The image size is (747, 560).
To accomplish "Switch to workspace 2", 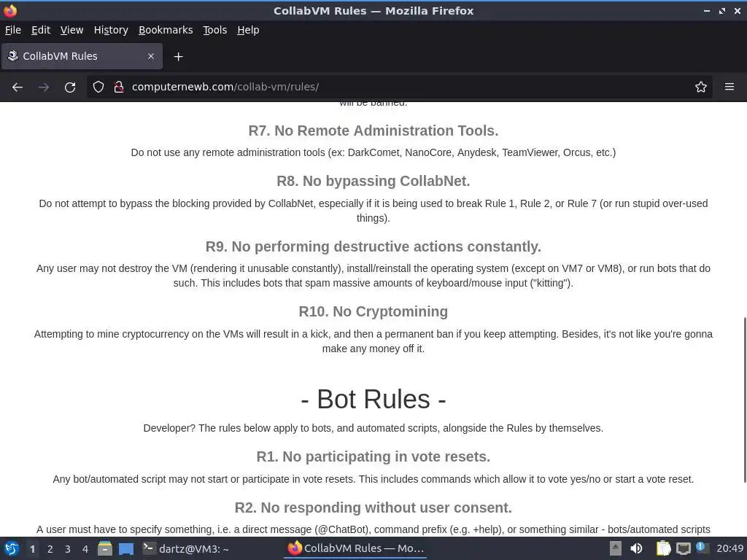I will point(50,549).
